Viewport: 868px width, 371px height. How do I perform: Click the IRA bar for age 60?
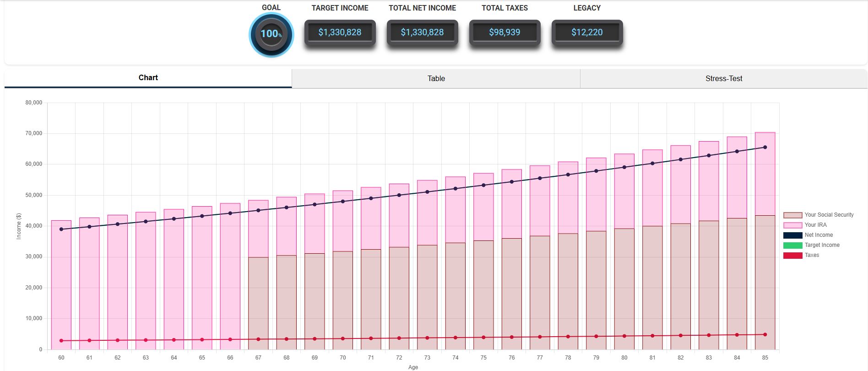(x=61, y=284)
